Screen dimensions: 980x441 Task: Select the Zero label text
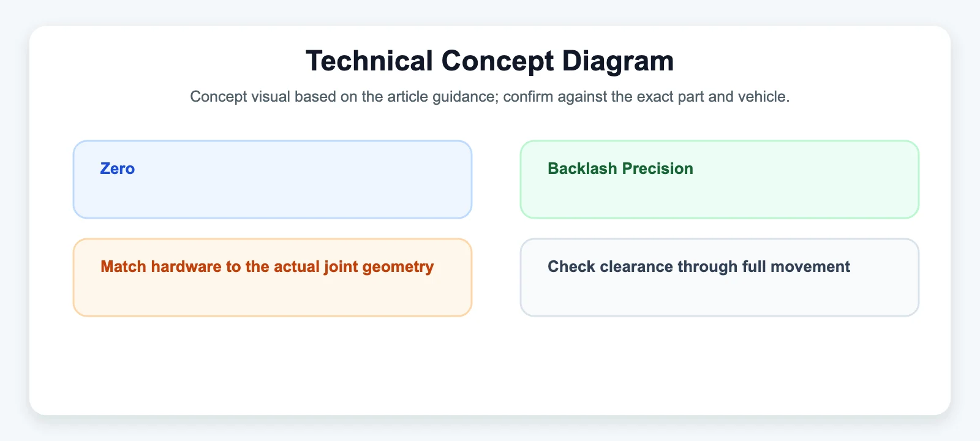(x=118, y=168)
